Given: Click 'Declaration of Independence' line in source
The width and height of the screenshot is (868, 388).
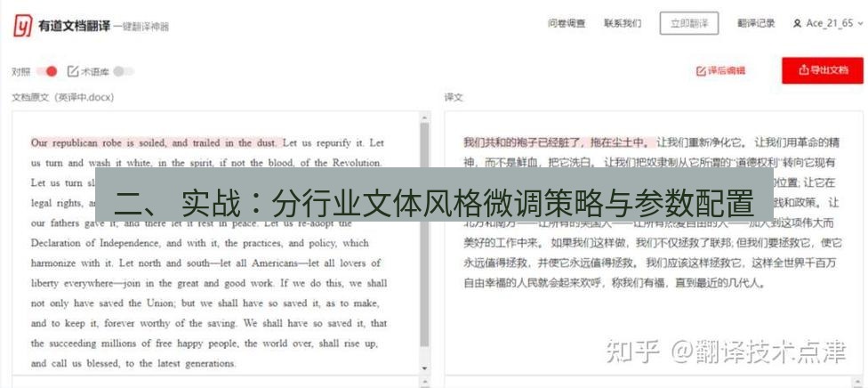Looking at the screenshot, I should click(x=199, y=243).
